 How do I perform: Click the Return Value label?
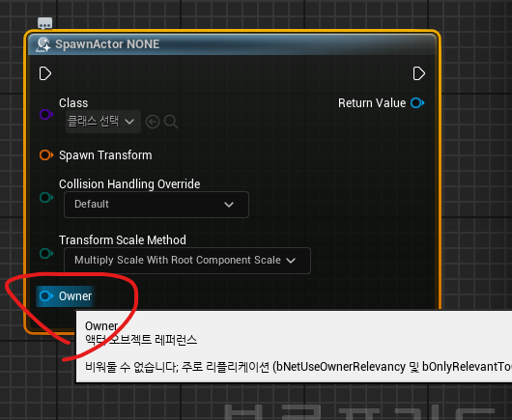coord(372,103)
